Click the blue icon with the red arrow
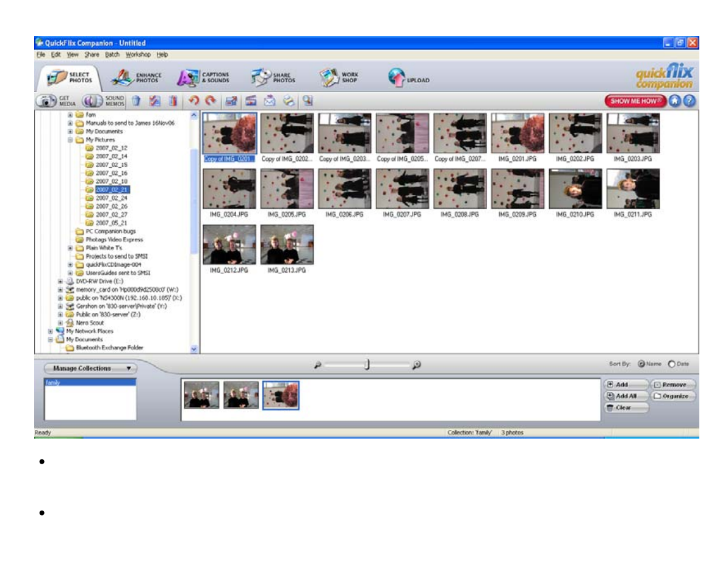The width and height of the screenshot is (728, 582). 231,101
